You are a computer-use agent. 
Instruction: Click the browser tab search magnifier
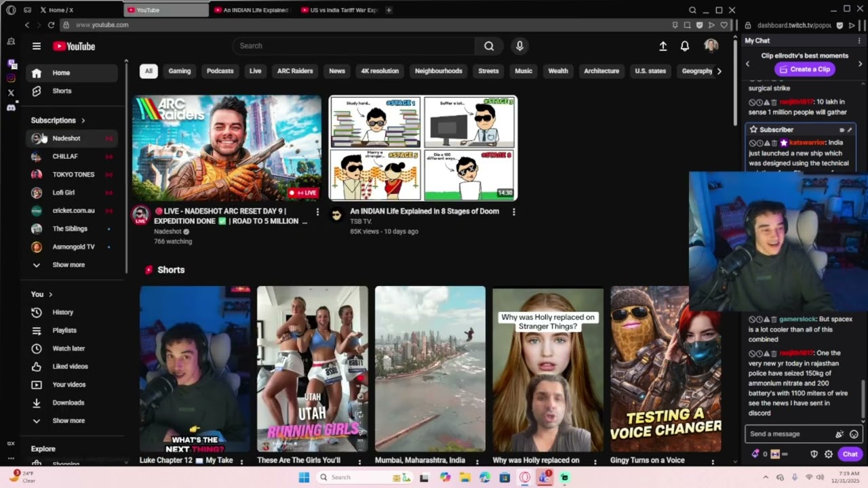[692, 10]
